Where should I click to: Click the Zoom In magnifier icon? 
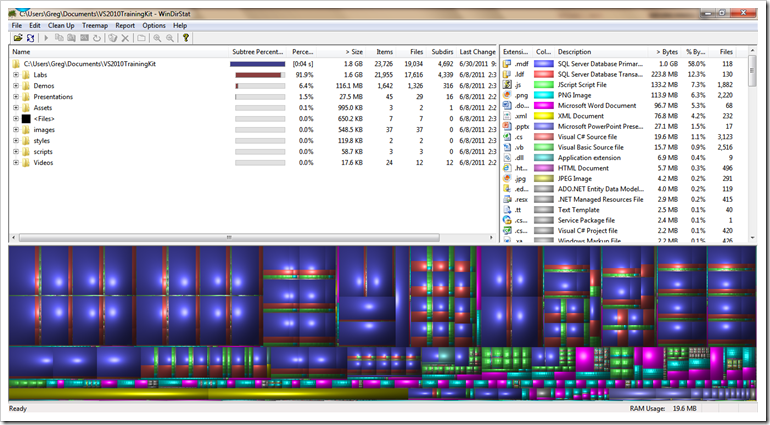(x=157, y=38)
